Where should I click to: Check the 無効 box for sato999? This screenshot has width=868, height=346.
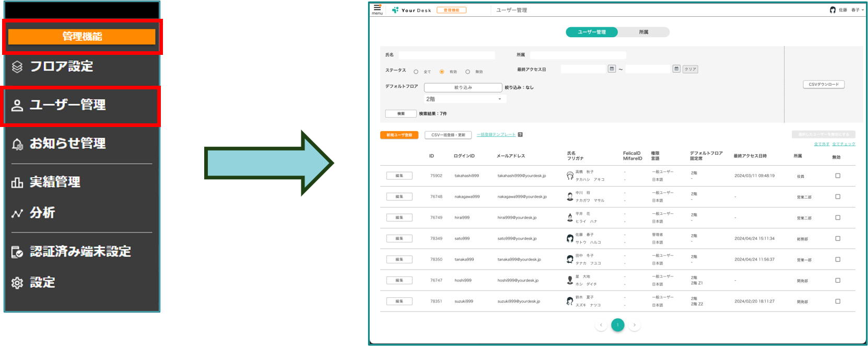click(x=838, y=238)
